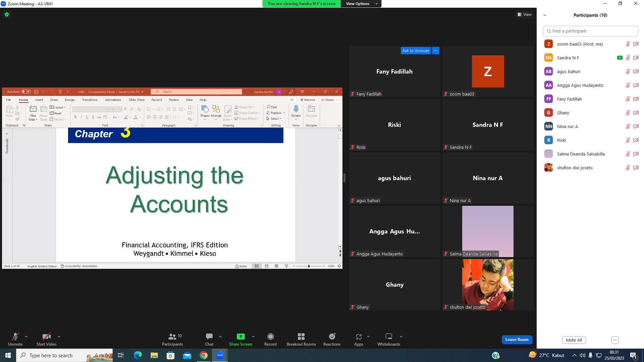Click the Zoom View button
This screenshot has width=644, height=362.
(x=525, y=14)
